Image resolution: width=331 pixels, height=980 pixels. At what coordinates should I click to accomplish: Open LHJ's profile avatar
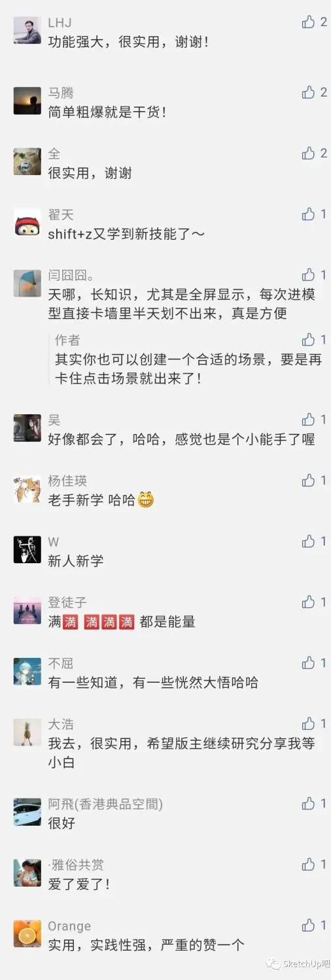point(27,31)
